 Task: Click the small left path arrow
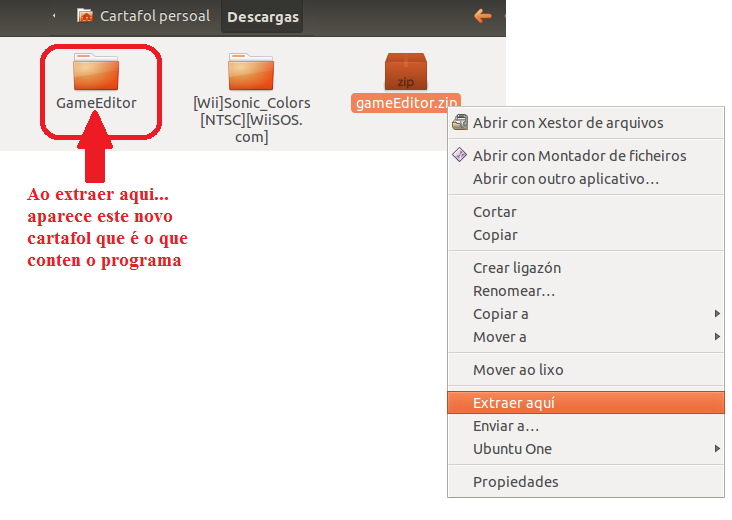coord(53,16)
